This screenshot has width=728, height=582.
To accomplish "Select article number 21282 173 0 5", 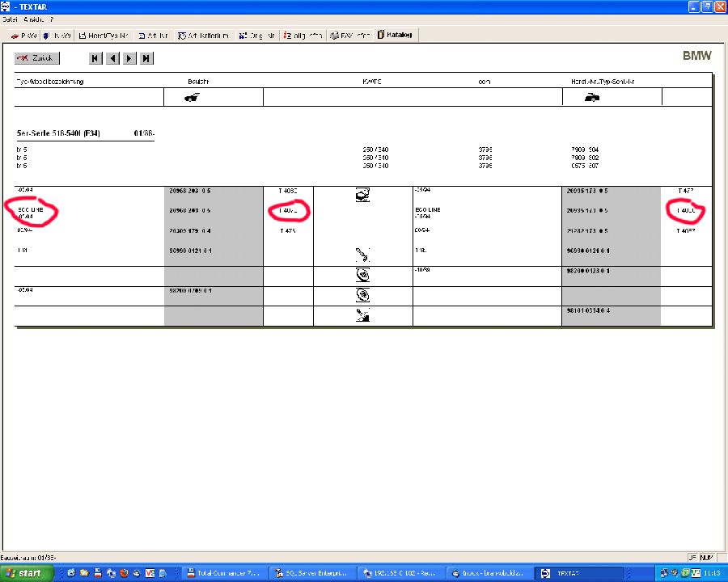I will point(587,230).
